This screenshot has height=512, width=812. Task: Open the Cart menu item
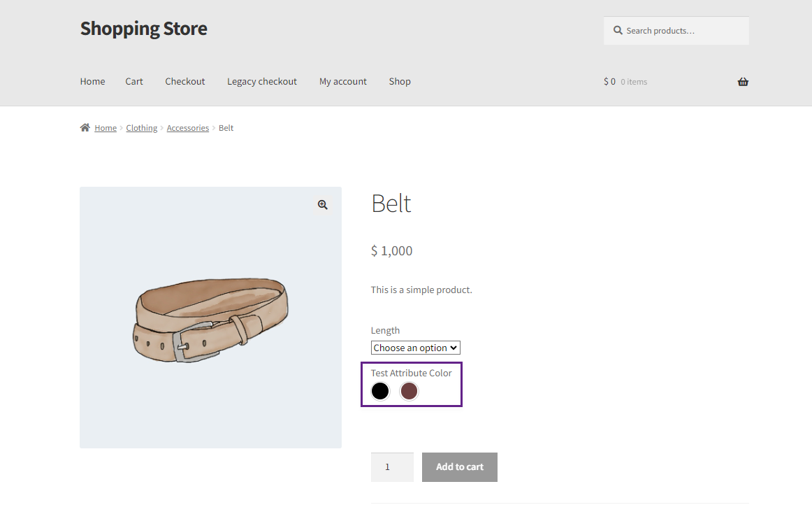click(134, 81)
